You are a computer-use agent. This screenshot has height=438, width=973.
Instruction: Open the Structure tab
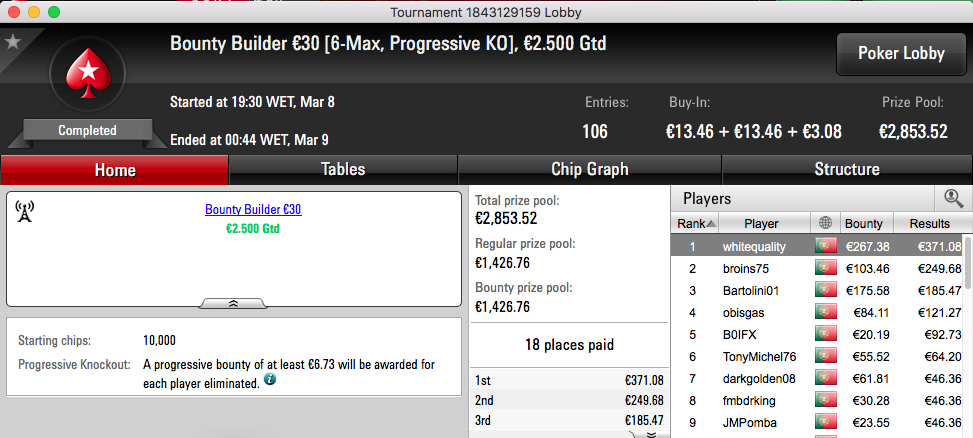(x=847, y=169)
